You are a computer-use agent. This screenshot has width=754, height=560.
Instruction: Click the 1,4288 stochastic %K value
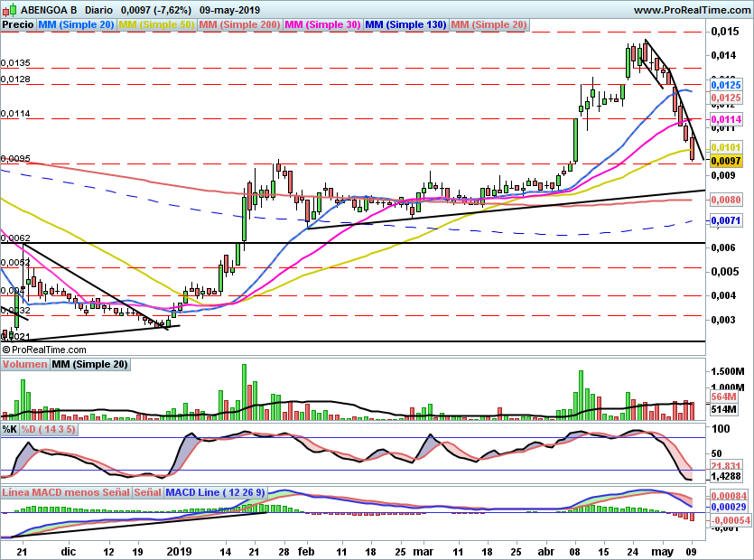pyautogui.click(x=726, y=476)
